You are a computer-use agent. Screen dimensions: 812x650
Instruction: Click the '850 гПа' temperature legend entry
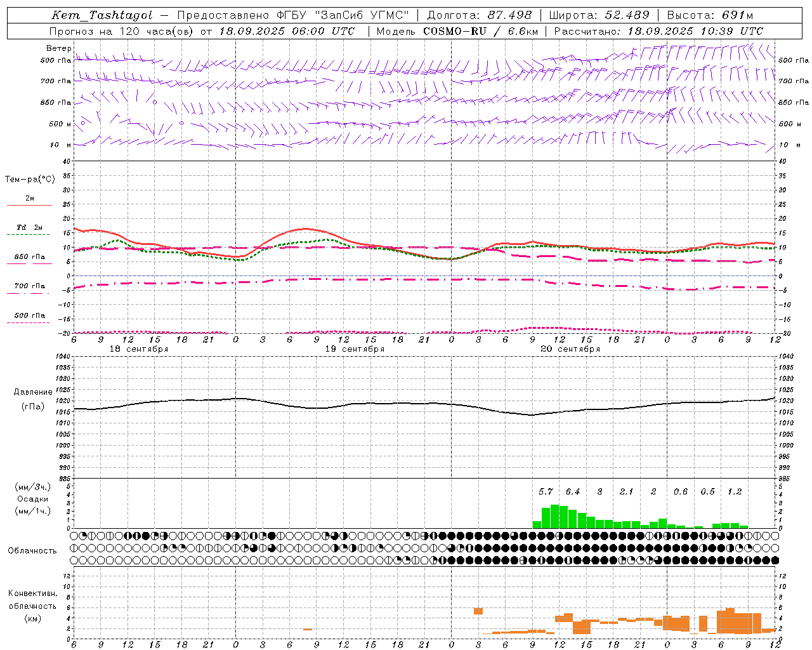30,257
